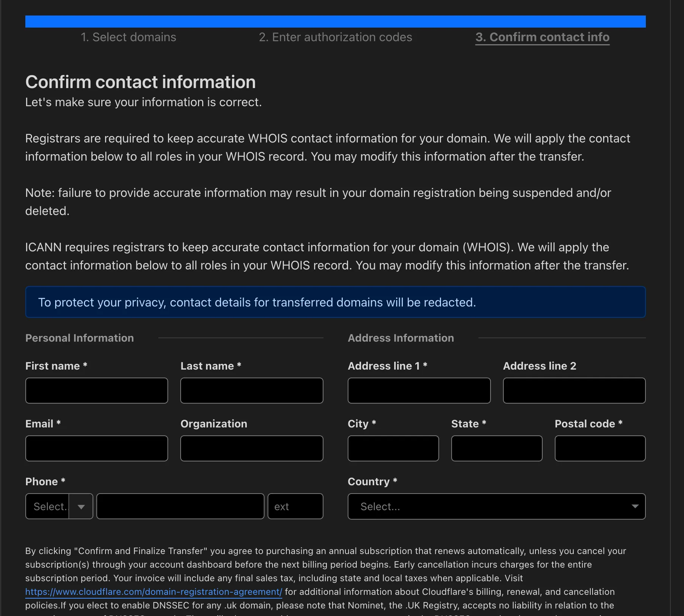Click the First name input field
Image resolution: width=684 pixels, height=616 pixels.
point(96,390)
